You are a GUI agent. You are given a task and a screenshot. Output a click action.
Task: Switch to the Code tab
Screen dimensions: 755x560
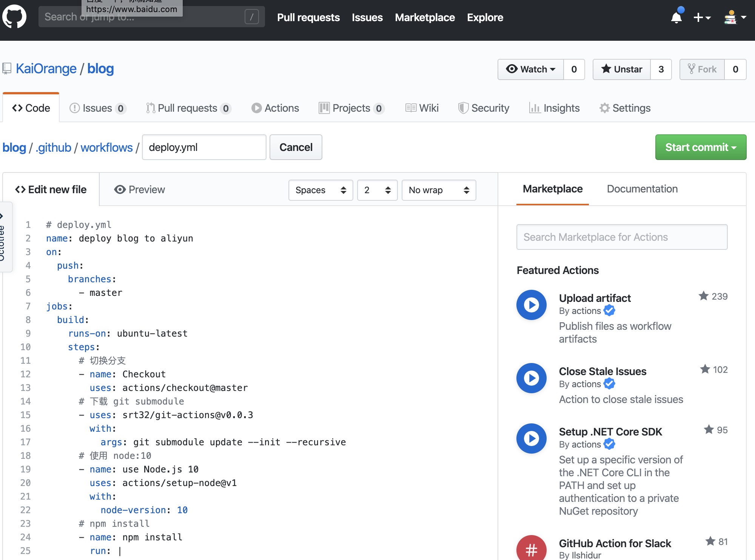point(31,108)
